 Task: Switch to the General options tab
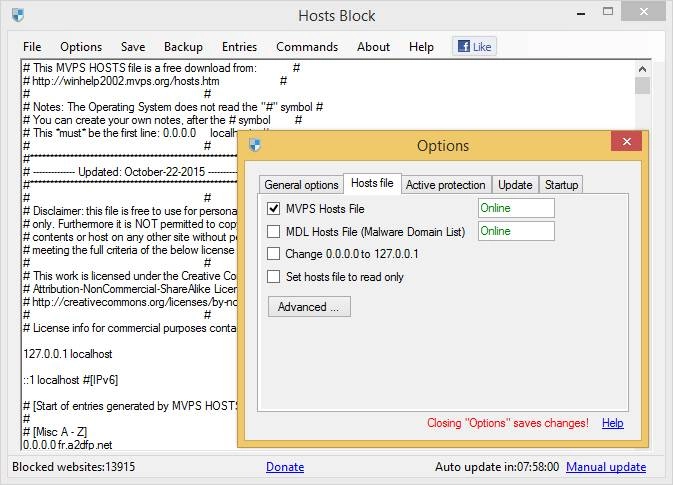301,185
